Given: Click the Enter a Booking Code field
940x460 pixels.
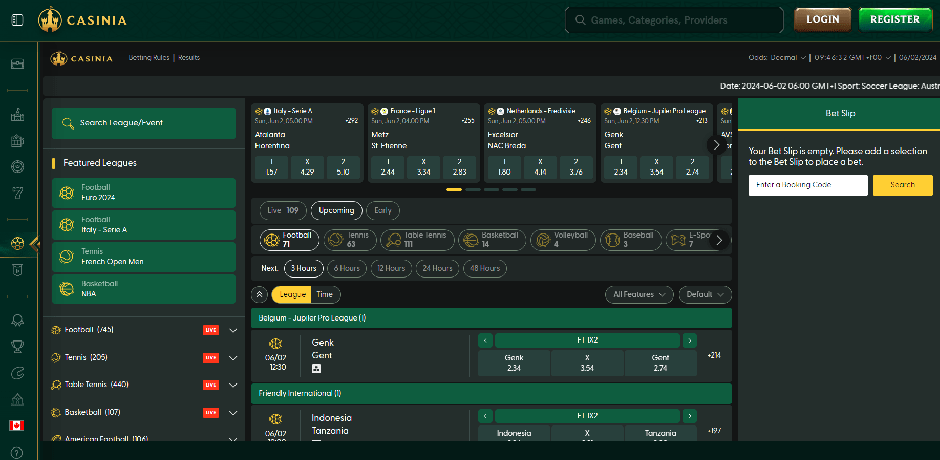Looking at the screenshot, I should pyautogui.click(x=808, y=185).
